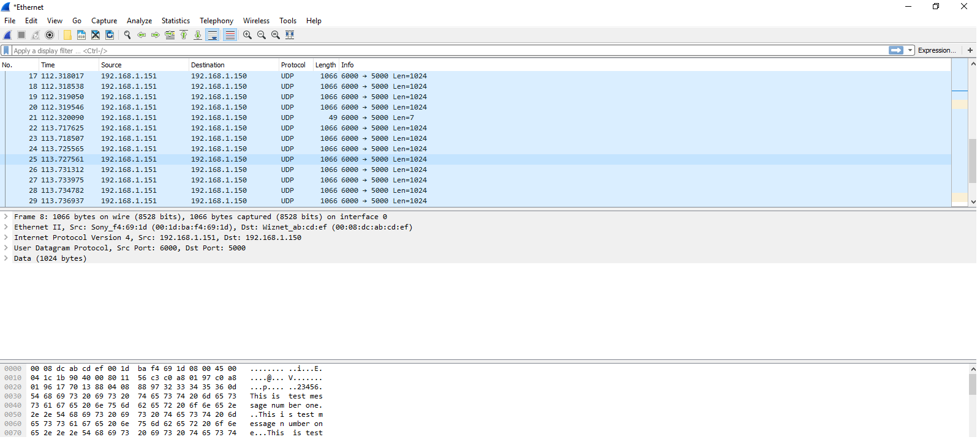Viewport: 980px width, 445px height.
Task: Sort by the Time column header
Action: coord(69,65)
